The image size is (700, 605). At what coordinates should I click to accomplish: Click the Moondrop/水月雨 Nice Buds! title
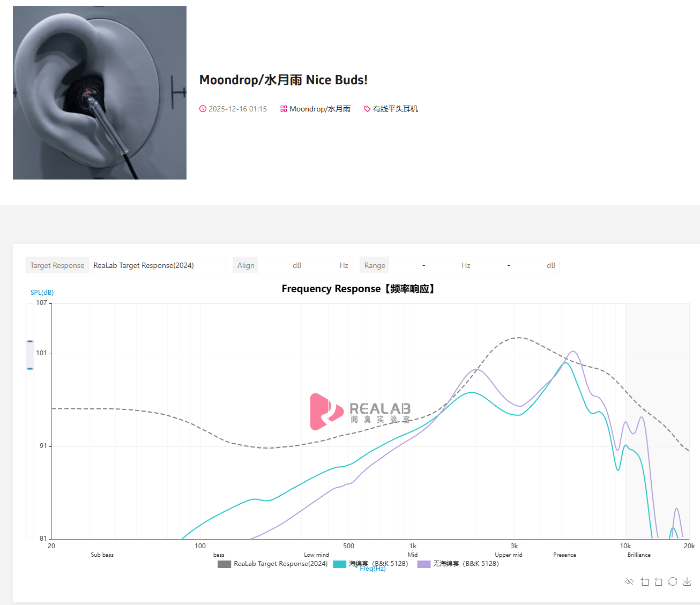click(284, 80)
